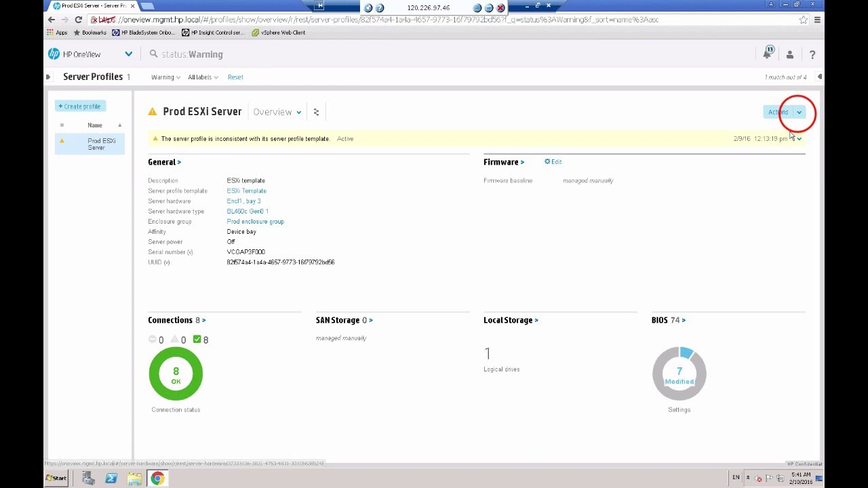Open the help question mark icon
This screenshot has height=488, width=868.
coord(812,54)
